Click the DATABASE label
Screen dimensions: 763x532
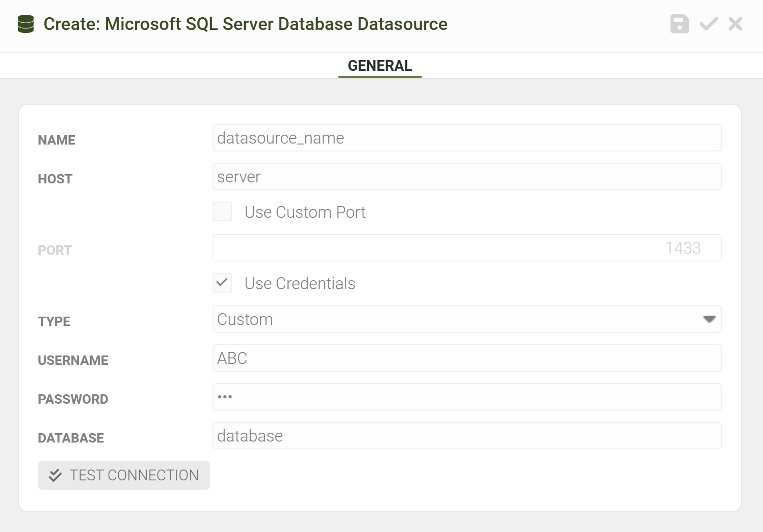[71, 438]
